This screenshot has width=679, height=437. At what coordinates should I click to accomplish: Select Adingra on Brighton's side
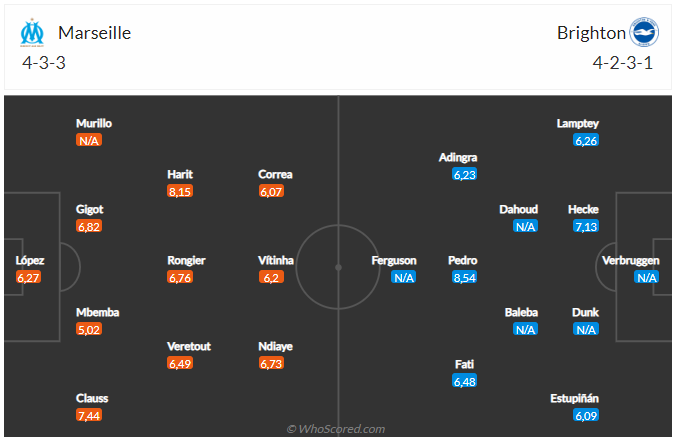pos(458,157)
